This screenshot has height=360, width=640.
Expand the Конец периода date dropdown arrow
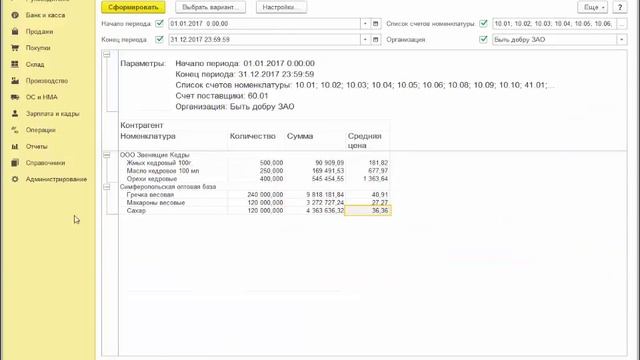click(x=365, y=40)
